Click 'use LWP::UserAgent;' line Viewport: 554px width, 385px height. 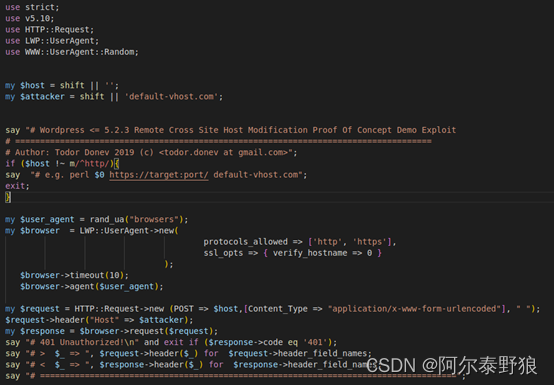(x=52, y=41)
